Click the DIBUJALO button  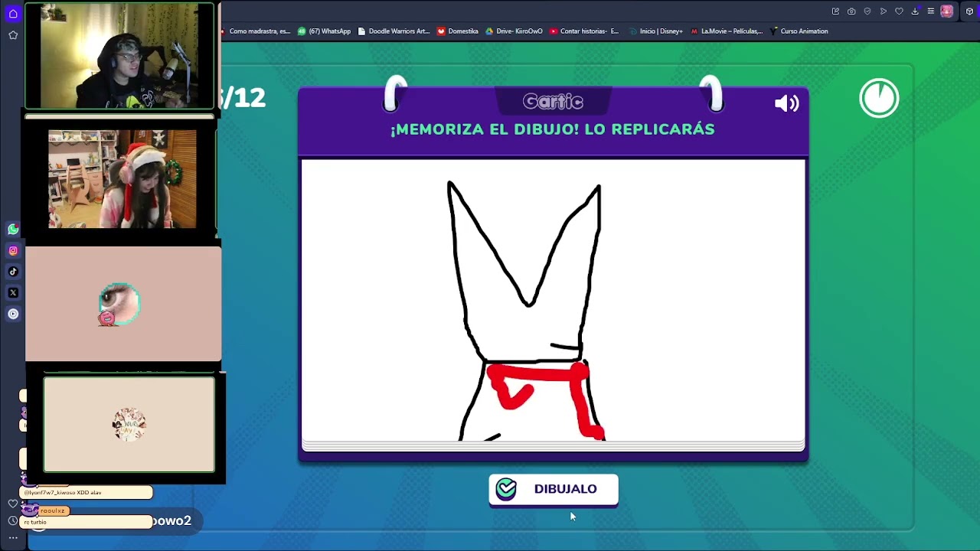point(554,490)
